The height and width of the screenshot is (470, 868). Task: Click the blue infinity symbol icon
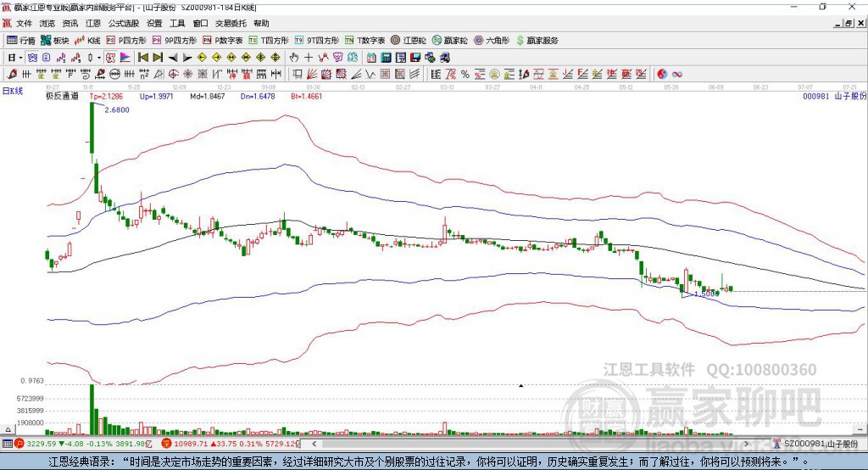click(677, 74)
